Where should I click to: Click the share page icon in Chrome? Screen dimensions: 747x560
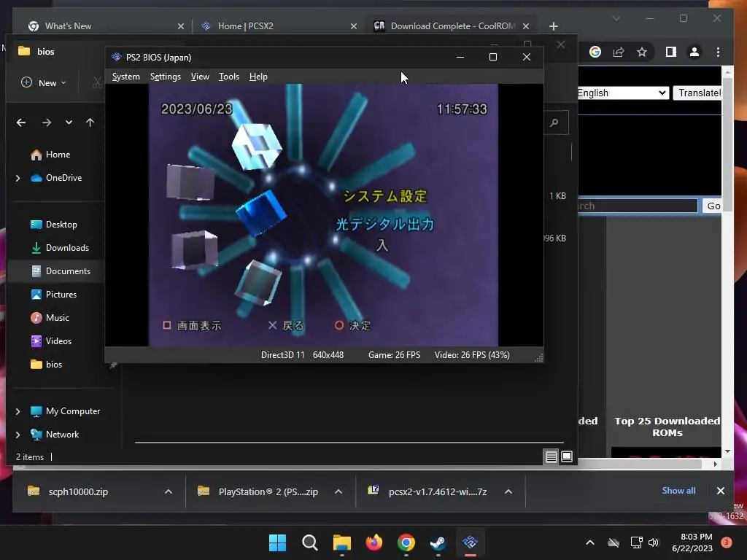click(619, 52)
